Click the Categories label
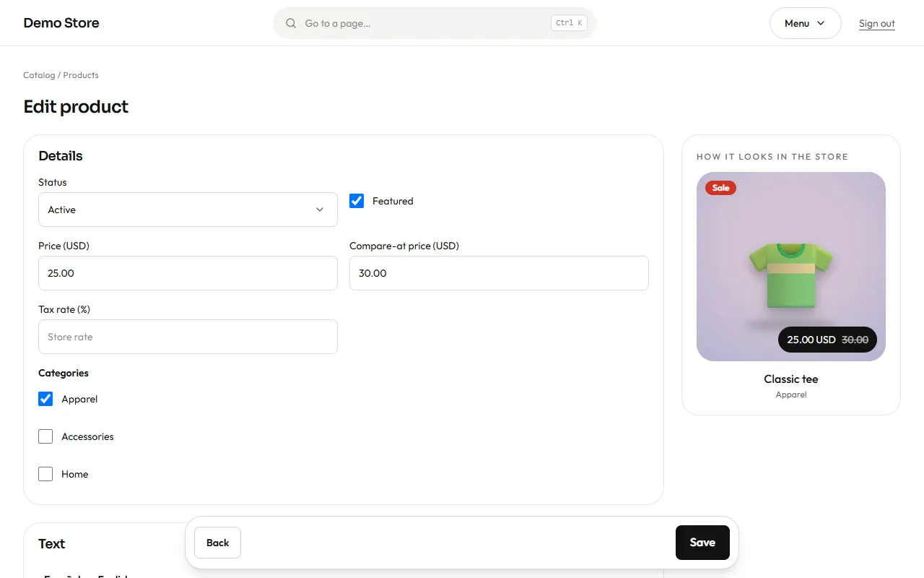 (64, 374)
